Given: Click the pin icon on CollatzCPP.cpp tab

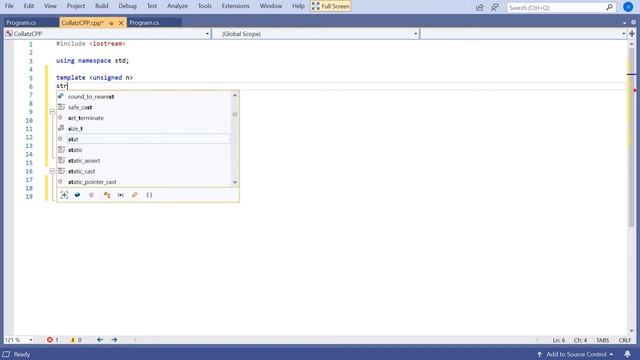Looking at the screenshot, I should (x=111, y=23).
